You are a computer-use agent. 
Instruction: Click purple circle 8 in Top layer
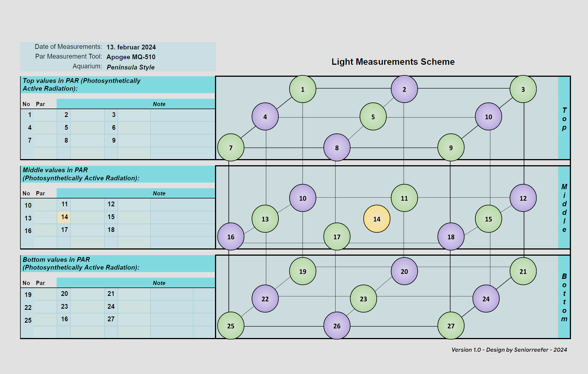337,148
